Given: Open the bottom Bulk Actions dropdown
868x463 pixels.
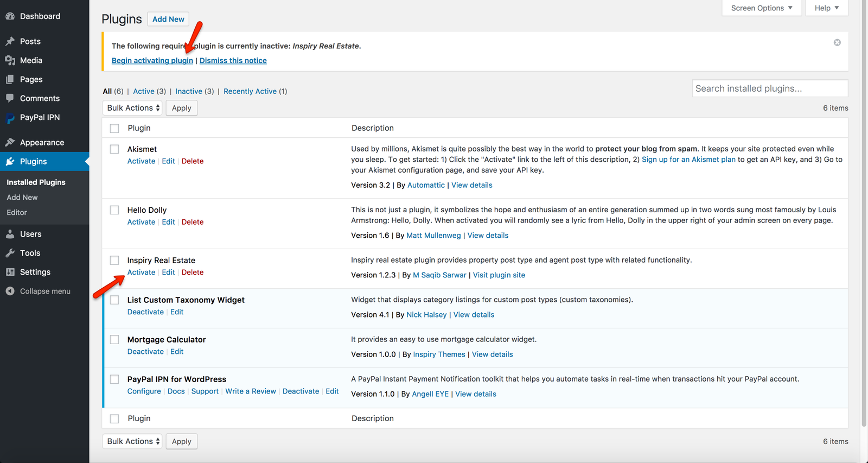Looking at the screenshot, I should [x=132, y=441].
